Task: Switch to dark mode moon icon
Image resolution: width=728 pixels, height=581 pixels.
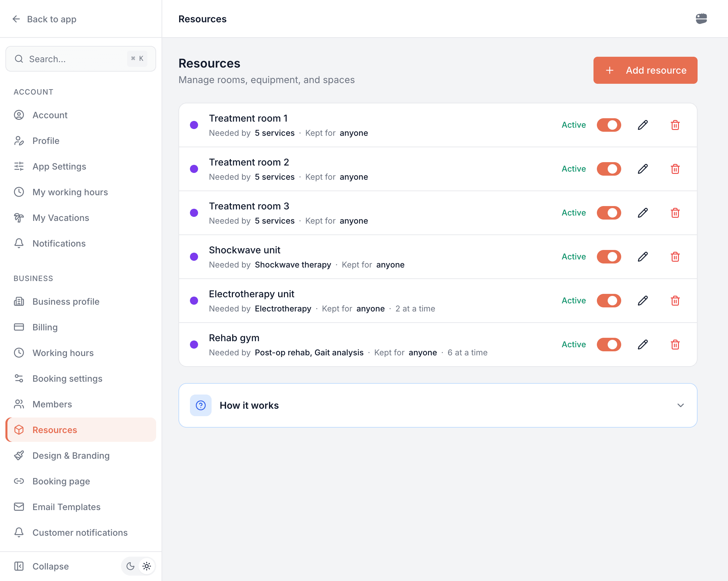Action: point(130,566)
